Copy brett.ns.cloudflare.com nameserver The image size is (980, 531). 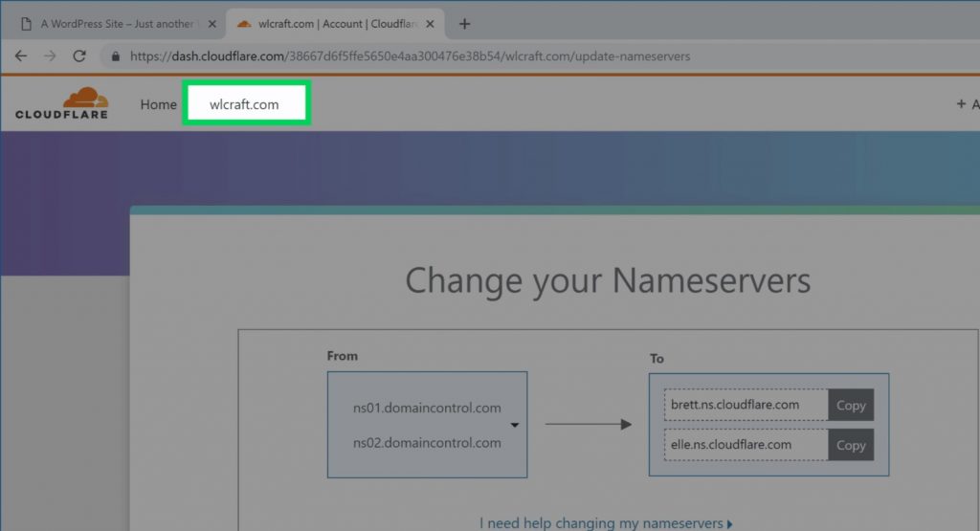tap(851, 405)
